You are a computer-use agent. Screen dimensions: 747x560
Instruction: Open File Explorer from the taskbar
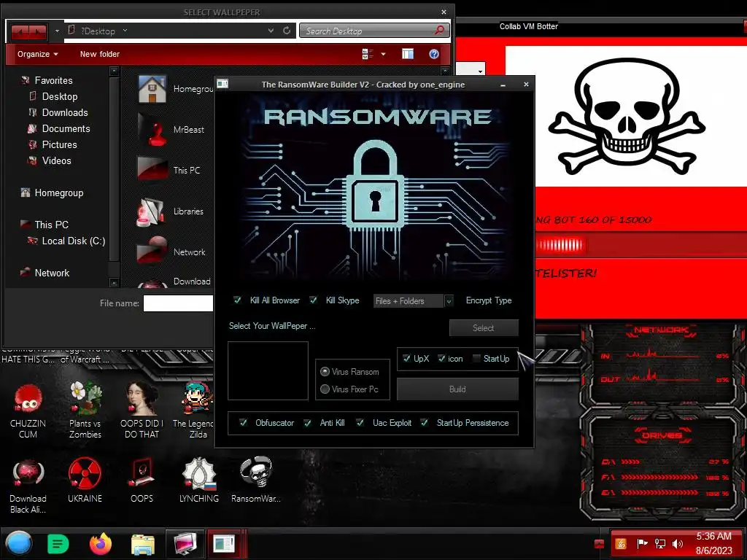[x=142, y=545]
